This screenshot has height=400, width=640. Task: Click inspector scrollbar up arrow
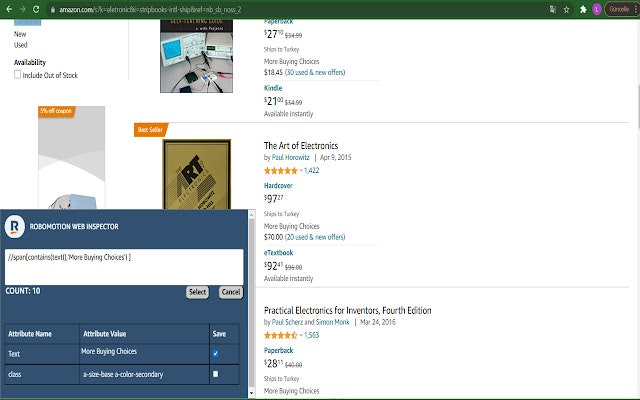tap(251, 214)
